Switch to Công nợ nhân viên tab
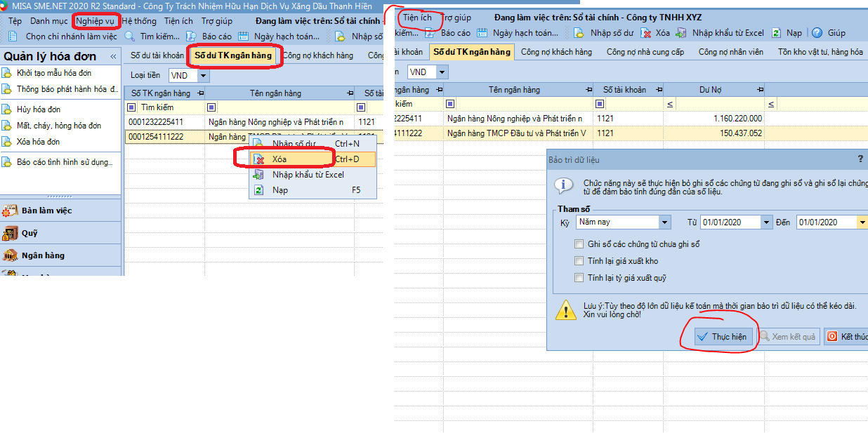Viewport: 868px width, 433px height. (x=731, y=52)
